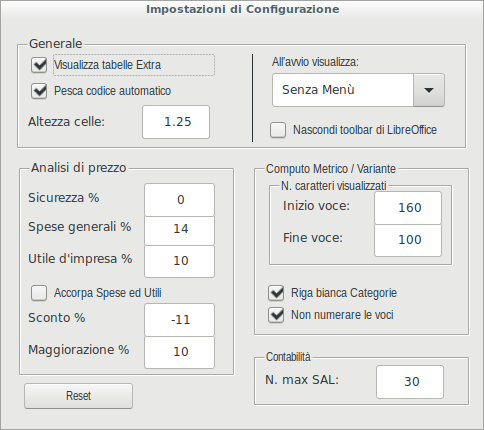The height and width of the screenshot is (430, 484).
Task: Click the Pesca codice automatico label
Action: click(x=112, y=91)
